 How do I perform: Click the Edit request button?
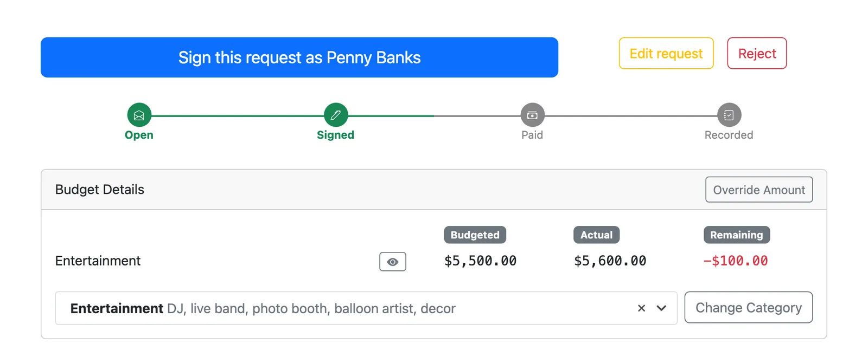666,53
